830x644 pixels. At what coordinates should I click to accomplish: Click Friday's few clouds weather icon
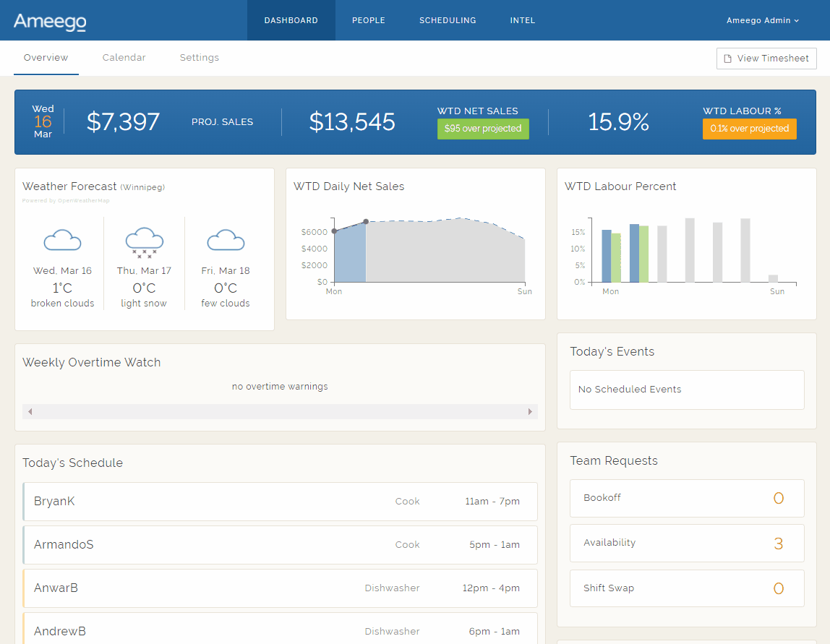click(x=226, y=240)
